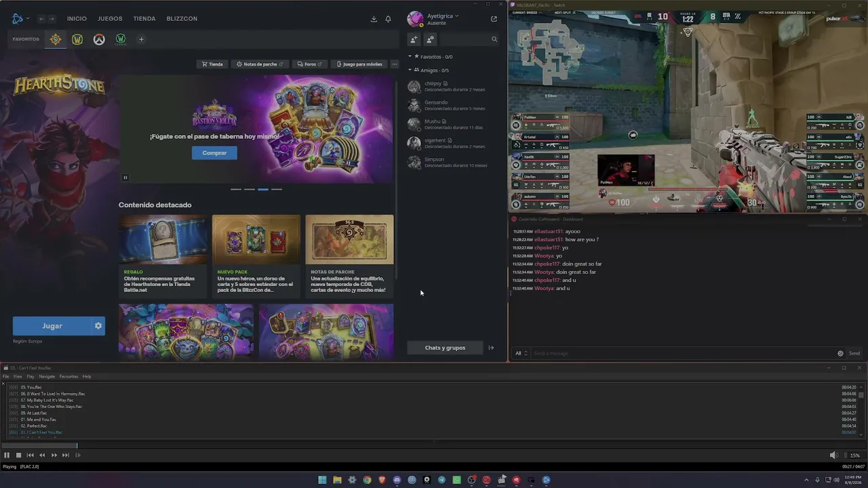Mute the music player speaker icon
The image size is (868, 488).
coord(833,455)
